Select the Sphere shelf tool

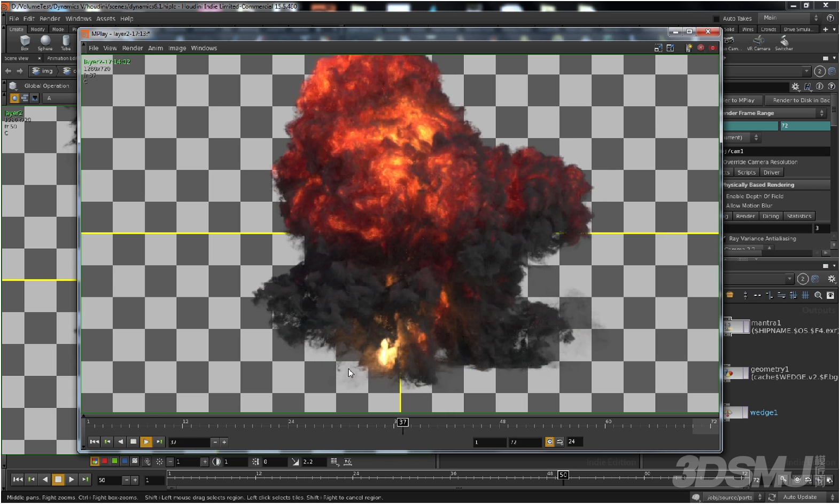pos(45,43)
